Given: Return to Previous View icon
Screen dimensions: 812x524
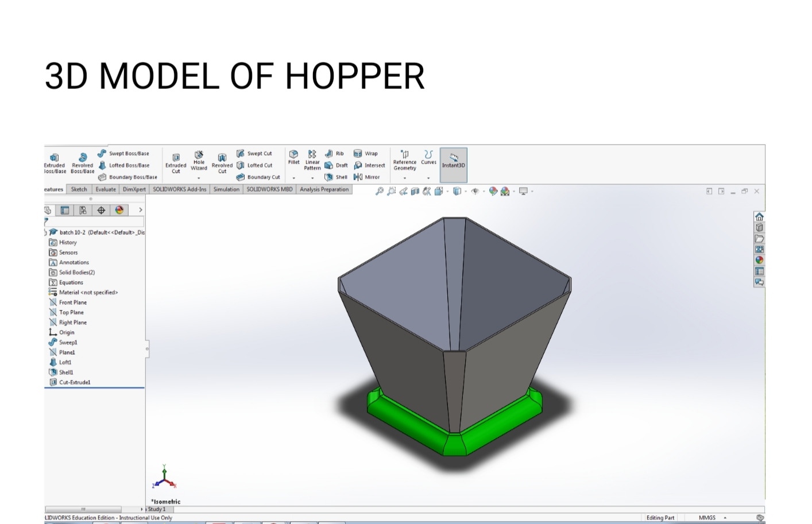Looking at the screenshot, I should pyautogui.click(x=404, y=191).
